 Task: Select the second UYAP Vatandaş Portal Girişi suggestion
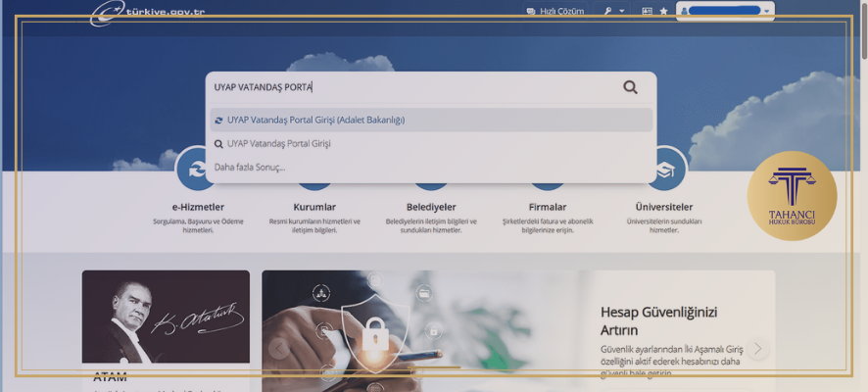click(x=278, y=143)
